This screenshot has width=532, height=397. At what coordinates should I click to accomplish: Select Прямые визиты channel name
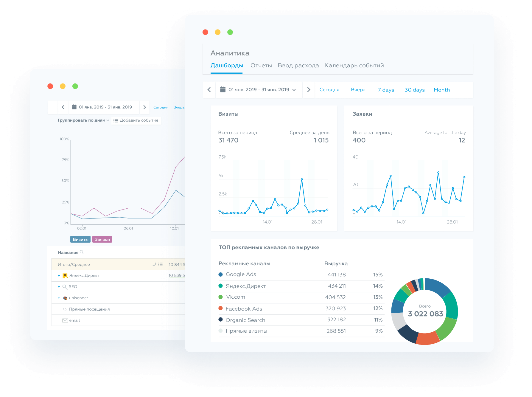click(x=246, y=331)
